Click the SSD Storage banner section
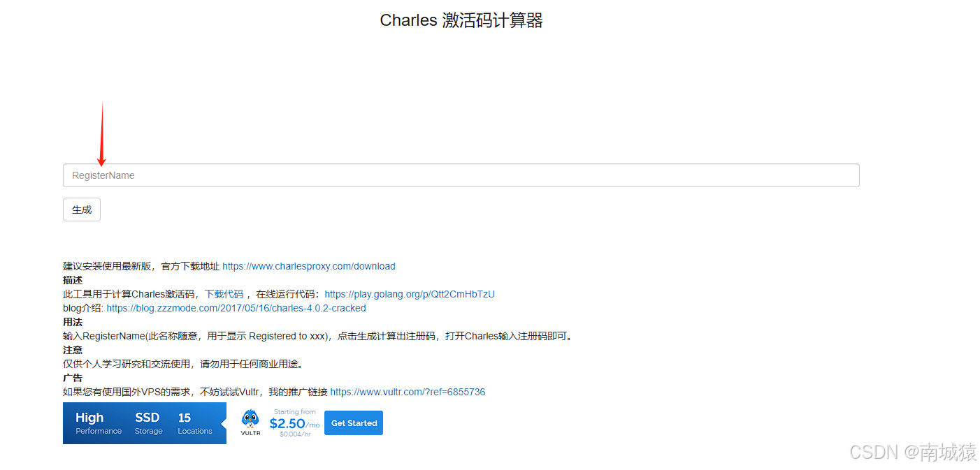The height and width of the screenshot is (470, 980). tap(148, 423)
